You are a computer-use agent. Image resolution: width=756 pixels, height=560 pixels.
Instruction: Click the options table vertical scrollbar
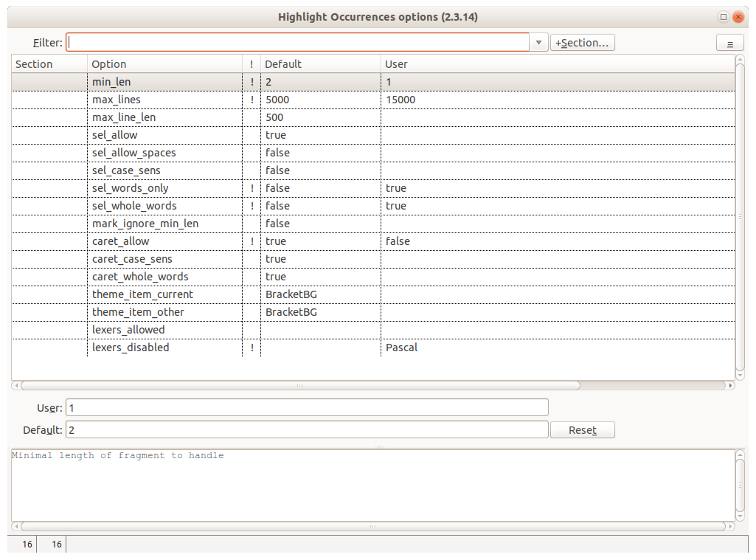pos(740,217)
